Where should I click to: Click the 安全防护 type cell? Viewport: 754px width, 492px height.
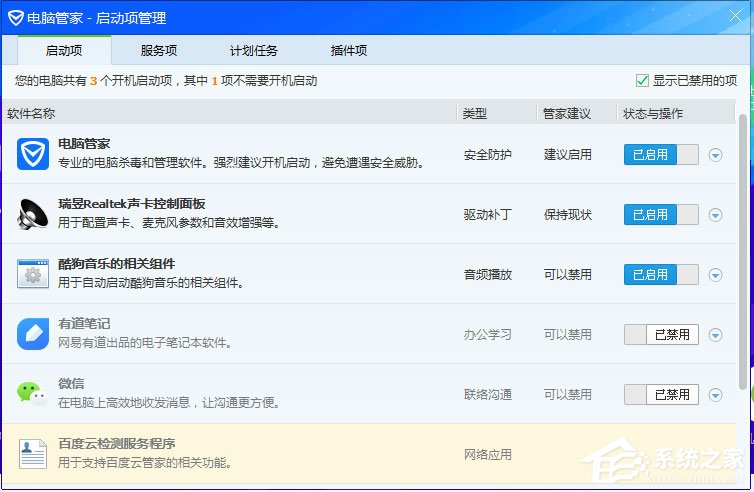pos(488,155)
